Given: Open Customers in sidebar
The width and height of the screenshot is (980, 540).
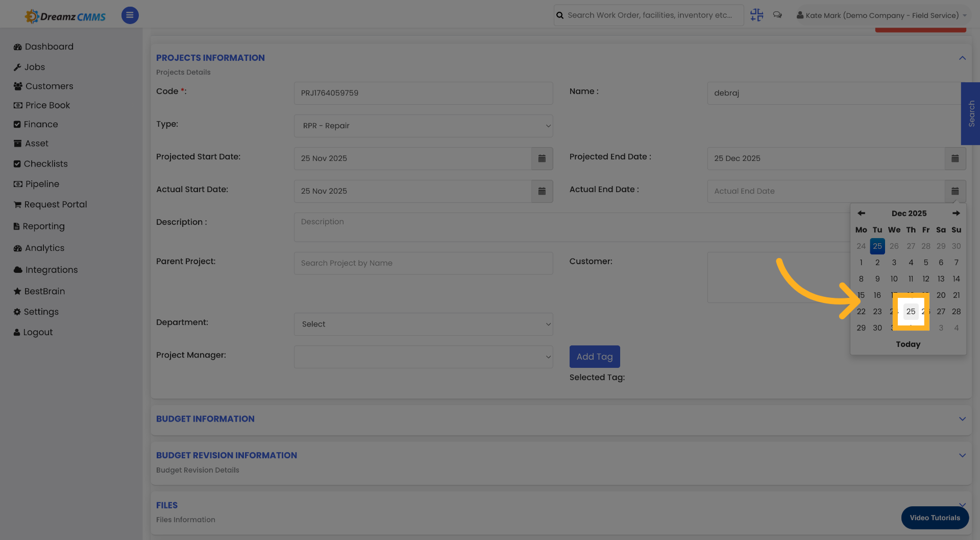Looking at the screenshot, I should [x=43, y=86].
